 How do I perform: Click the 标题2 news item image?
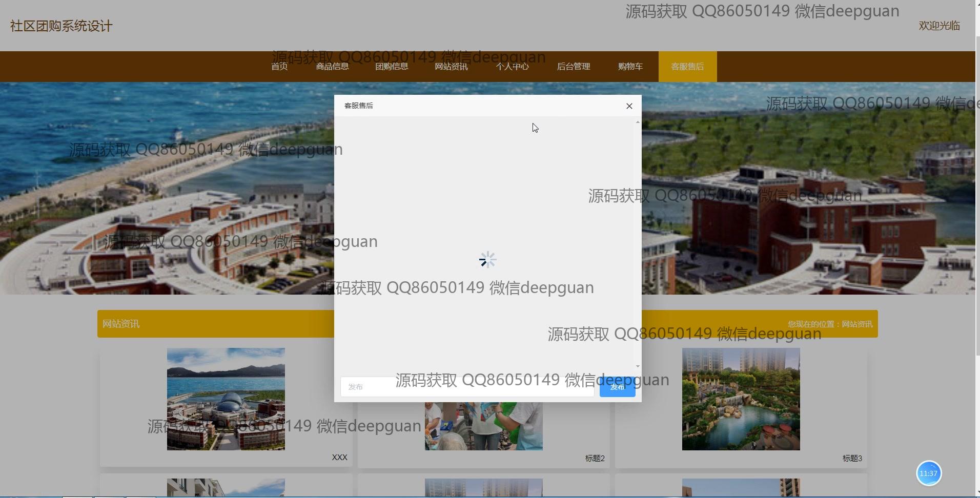tap(483, 426)
